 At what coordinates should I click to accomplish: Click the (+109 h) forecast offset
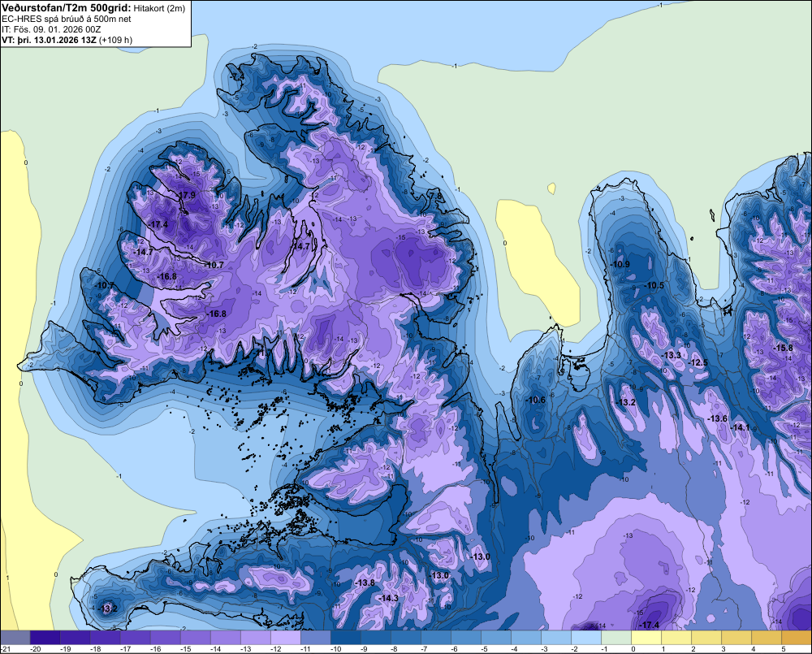pos(115,40)
